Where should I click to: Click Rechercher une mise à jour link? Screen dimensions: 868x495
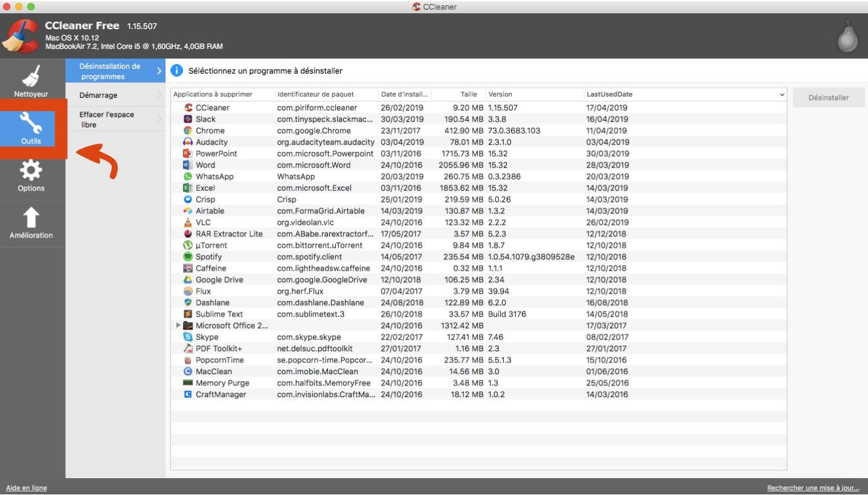click(x=813, y=488)
